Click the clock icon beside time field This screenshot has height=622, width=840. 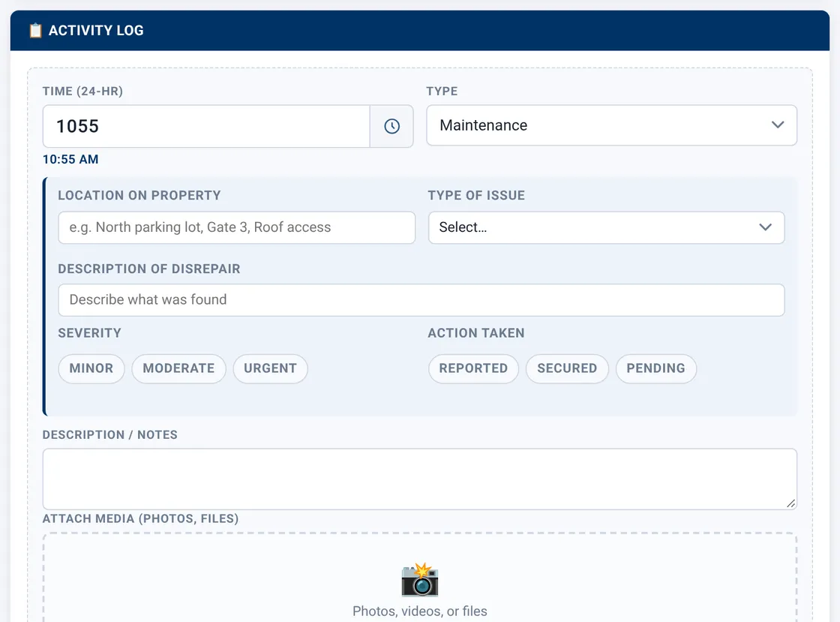(x=391, y=127)
